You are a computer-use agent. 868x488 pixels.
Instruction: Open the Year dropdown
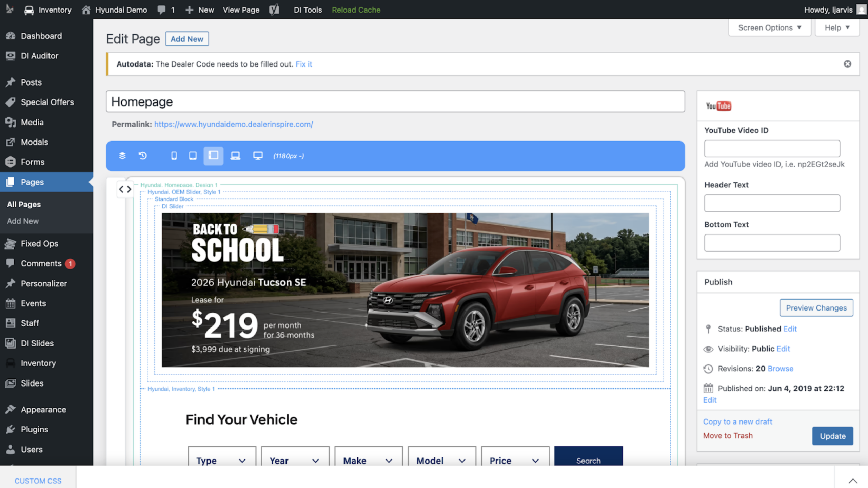click(x=295, y=456)
